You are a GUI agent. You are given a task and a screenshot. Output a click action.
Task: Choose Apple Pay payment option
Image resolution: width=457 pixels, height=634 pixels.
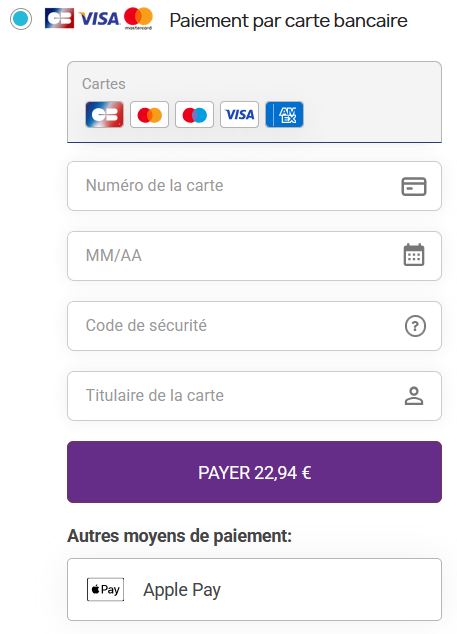[254, 590]
